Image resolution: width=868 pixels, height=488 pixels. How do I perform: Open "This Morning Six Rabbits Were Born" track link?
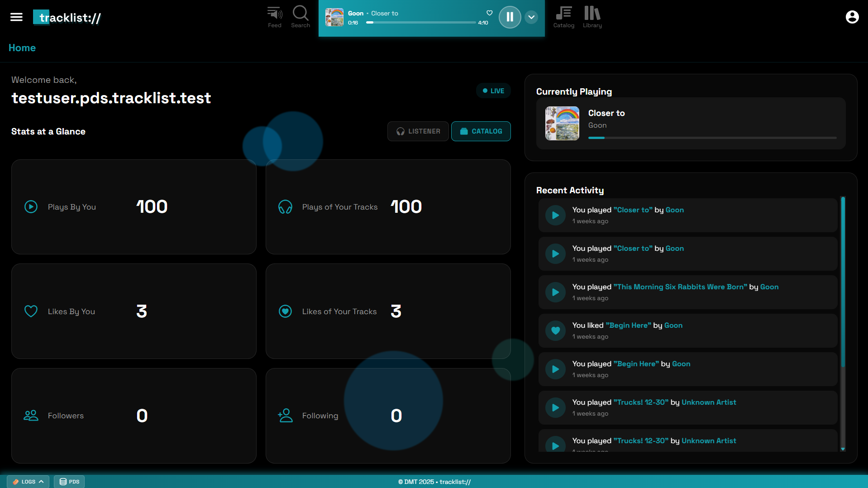tap(680, 287)
